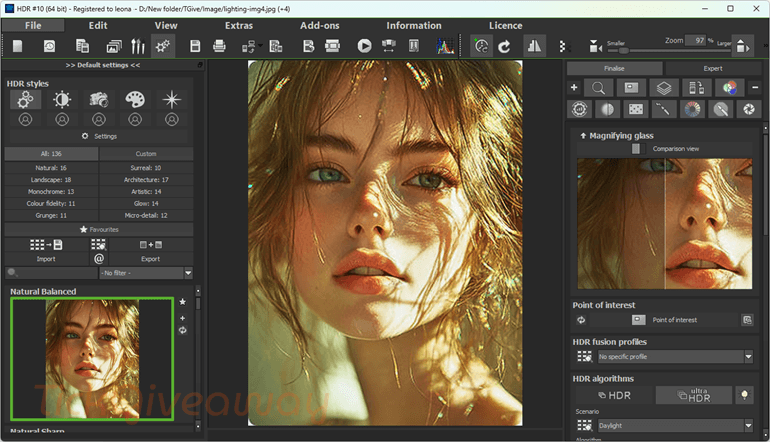Viewport: 770px width, 442px height.
Task: Select the Natural Balanced preset thumbnail
Action: tap(92, 359)
